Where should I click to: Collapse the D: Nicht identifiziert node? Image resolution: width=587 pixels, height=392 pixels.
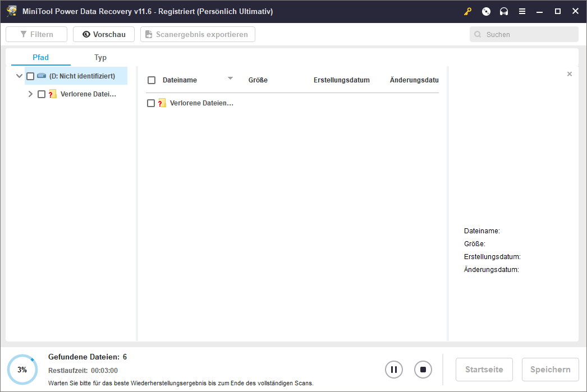tap(20, 76)
